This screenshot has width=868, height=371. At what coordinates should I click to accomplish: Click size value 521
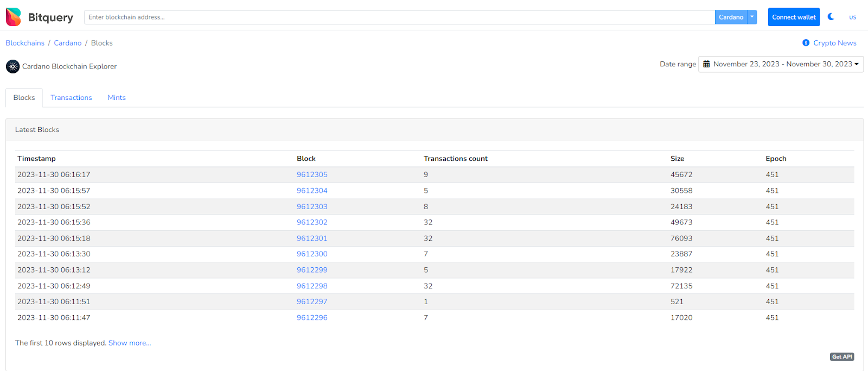pyautogui.click(x=677, y=301)
